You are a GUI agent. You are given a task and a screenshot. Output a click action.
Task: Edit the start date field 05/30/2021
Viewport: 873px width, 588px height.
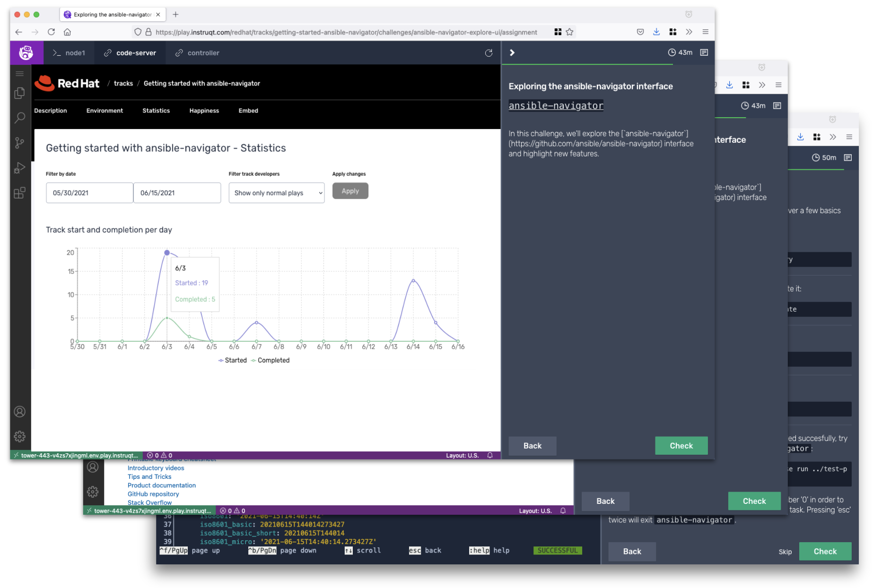click(x=89, y=193)
